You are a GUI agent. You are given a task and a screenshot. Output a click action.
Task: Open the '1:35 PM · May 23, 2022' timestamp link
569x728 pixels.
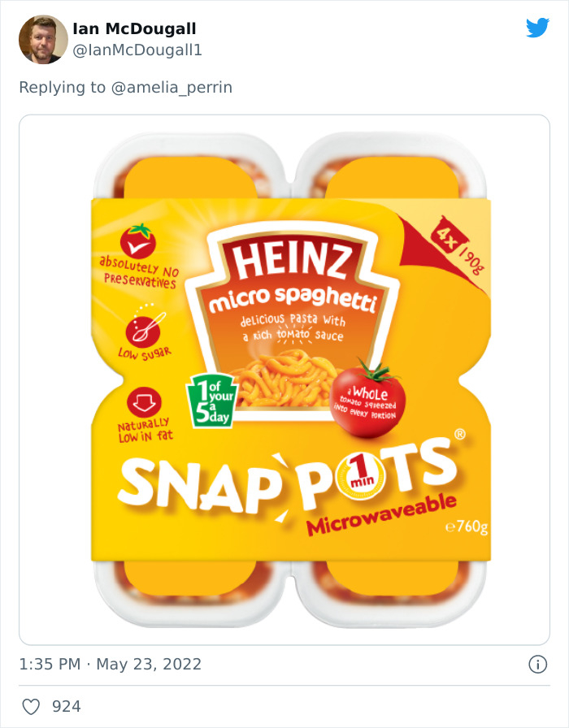point(109,663)
